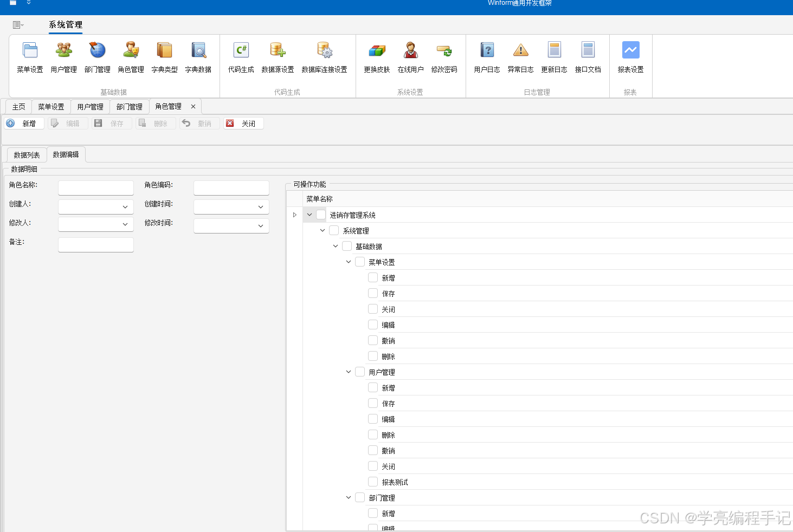Screen dimensions: 793x532
Task: Switch to the 用户管理 document tab
Action: tap(90, 107)
